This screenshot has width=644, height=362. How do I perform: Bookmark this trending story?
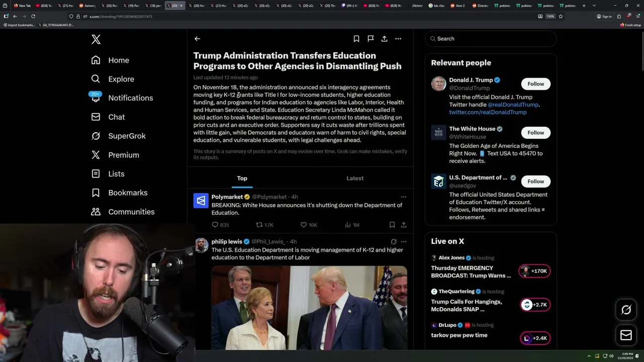[356, 39]
